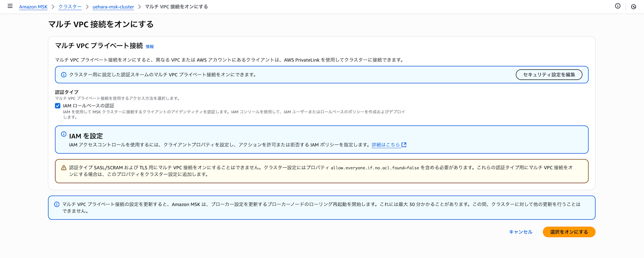This screenshot has height=258, width=644.
Task: Open the クラスター breadcrumb link
Action: (x=70, y=7)
